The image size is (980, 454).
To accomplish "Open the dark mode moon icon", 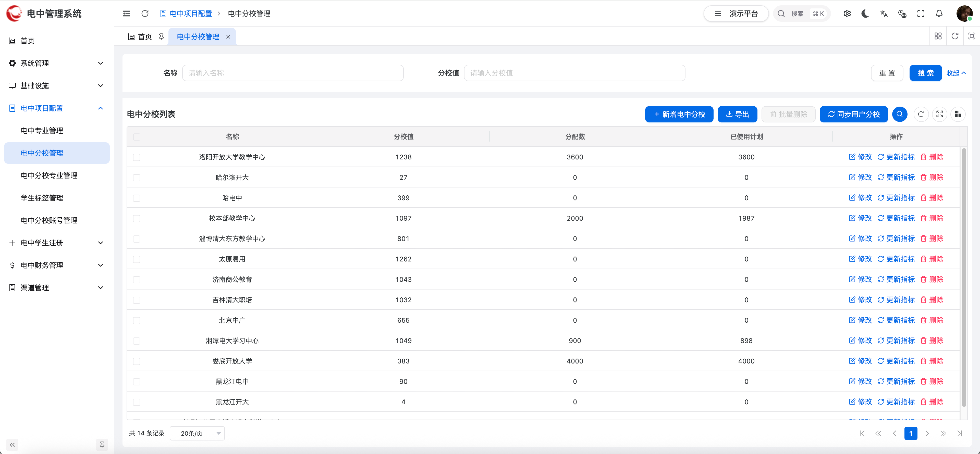I will (x=865, y=13).
